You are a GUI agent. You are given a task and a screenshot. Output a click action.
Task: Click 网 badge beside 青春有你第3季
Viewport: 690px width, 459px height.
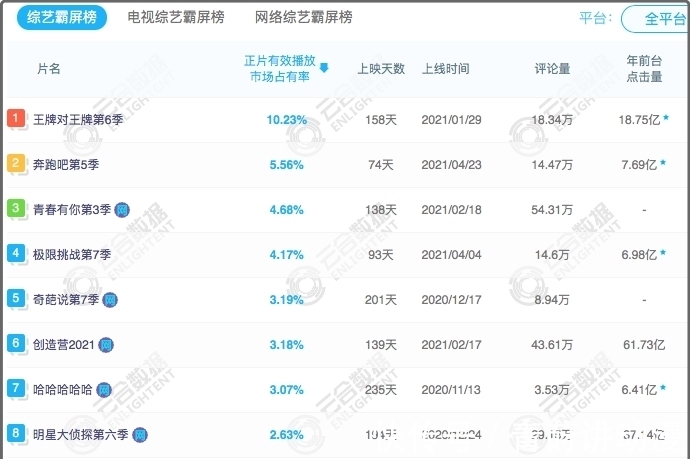pos(122,210)
